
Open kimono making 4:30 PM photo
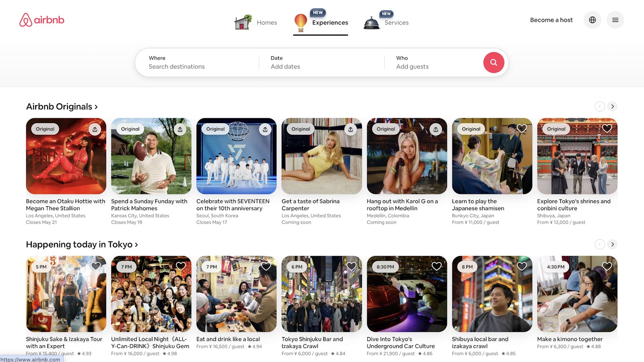tap(577, 294)
